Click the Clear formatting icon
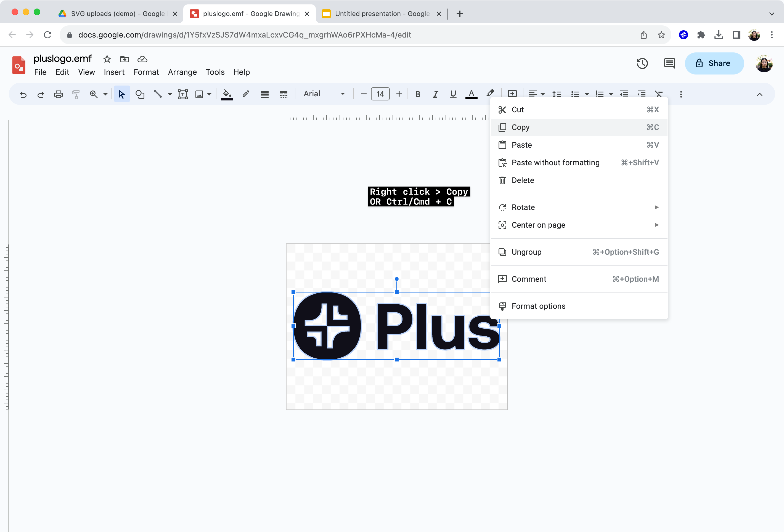Viewport: 784px width, 532px height. point(658,94)
